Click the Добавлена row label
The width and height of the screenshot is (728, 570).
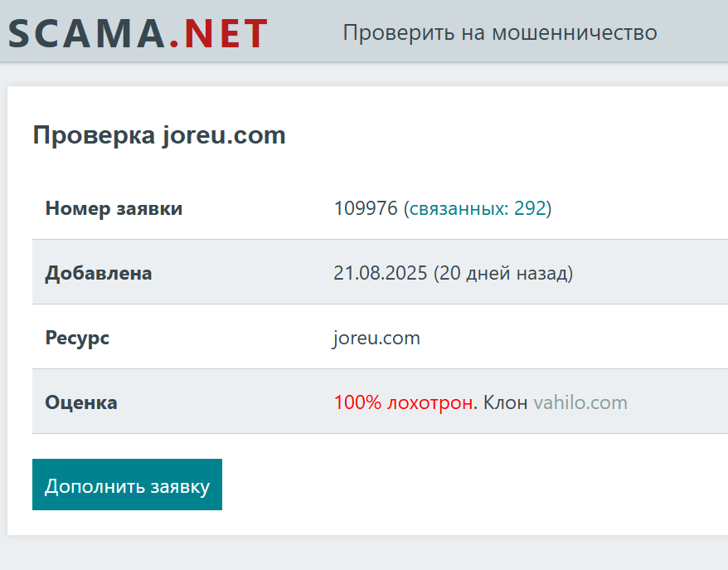[99, 273]
